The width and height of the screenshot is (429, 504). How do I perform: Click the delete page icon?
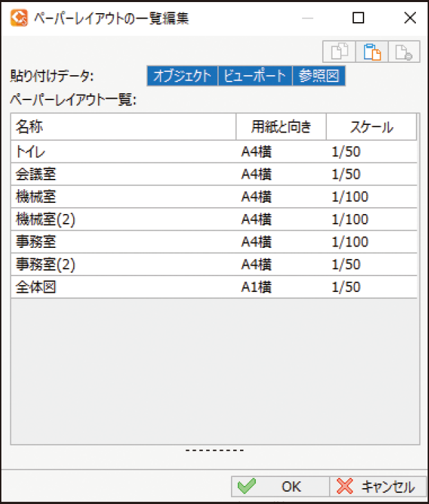pyautogui.click(x=403, y=52)
